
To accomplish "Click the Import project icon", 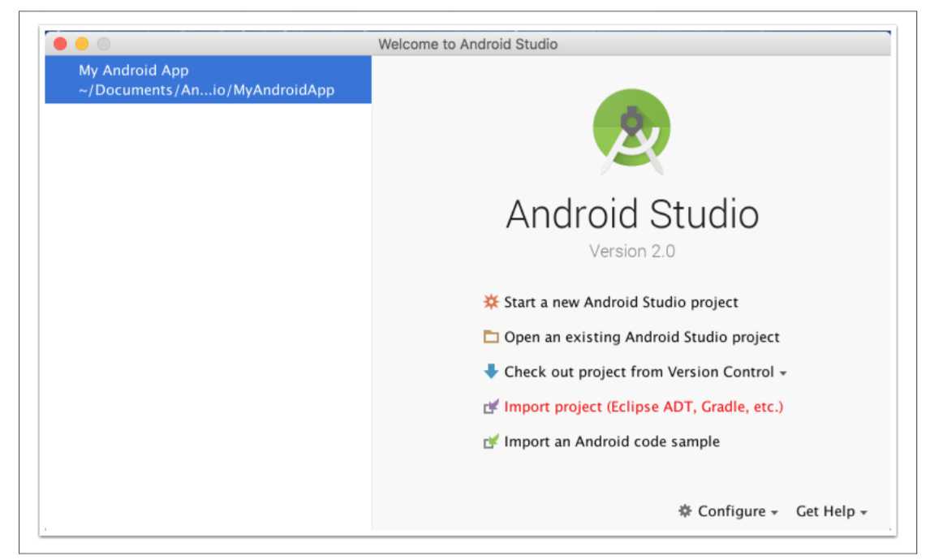I will click(x=490, y=407).
